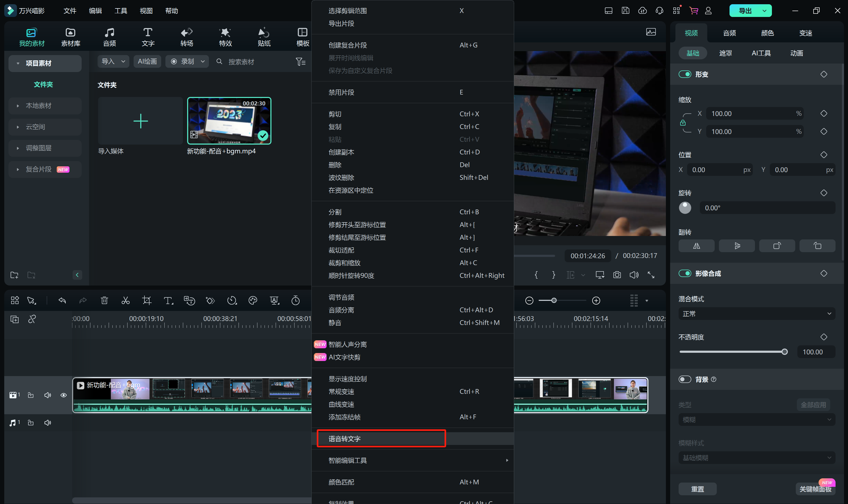Open the shopping cart icon in title bar
The width and height of the screenshot is (848, 504).
tap(693, 11)
